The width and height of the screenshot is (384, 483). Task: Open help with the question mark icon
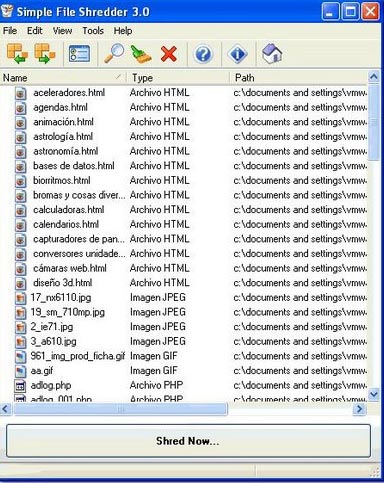click(203, 54)
